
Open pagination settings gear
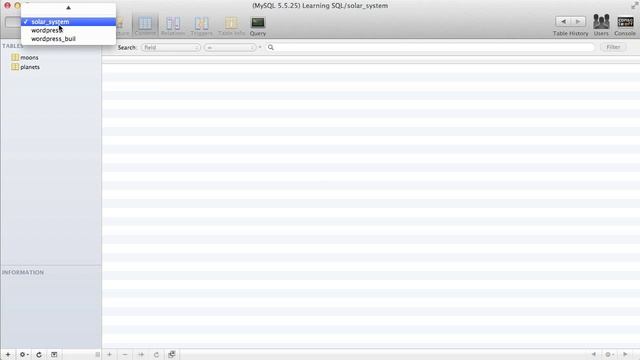(609, 354)
